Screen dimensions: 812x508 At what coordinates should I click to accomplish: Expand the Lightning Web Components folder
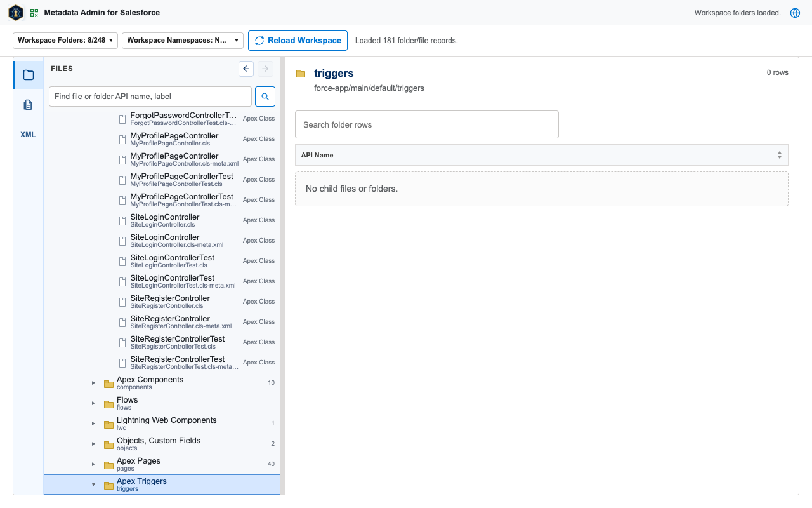93,424
